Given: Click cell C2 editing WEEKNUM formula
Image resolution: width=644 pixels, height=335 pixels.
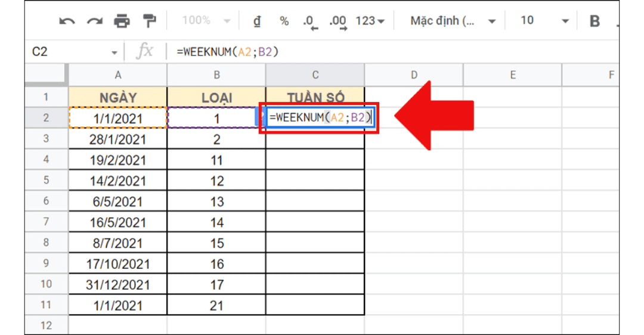Looking at the screenshot, I should pyautogui.click(x=320, y=118).
